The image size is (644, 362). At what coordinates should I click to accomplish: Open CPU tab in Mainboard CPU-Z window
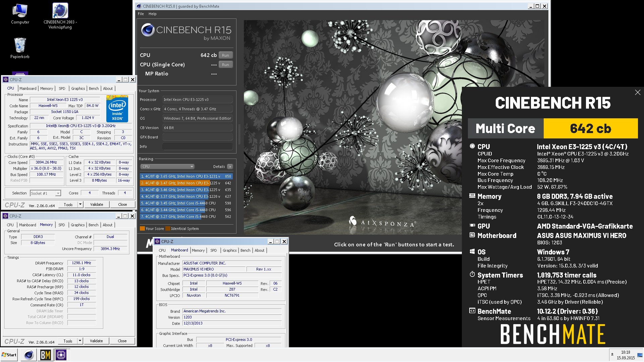(x=162, y=250)
